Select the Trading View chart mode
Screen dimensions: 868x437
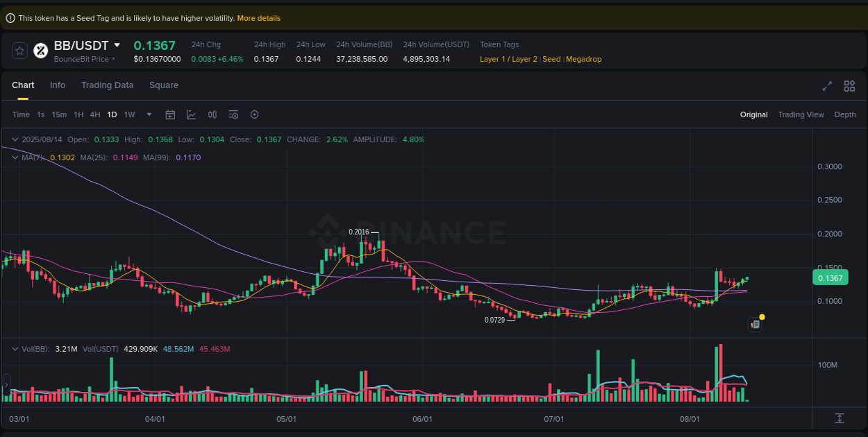(x=801, y=114)
